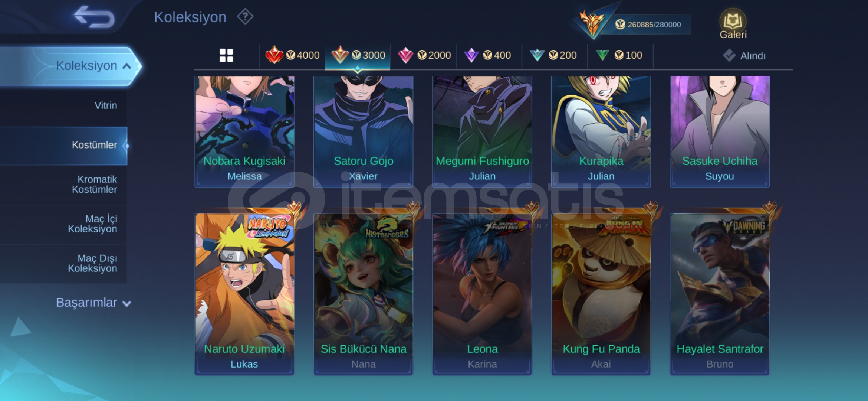Open the Koleksiyon help question mark icon
Image resolution: width=868 pixels, height=401 pixels.
pyautogui.click(x=245, y=17)
